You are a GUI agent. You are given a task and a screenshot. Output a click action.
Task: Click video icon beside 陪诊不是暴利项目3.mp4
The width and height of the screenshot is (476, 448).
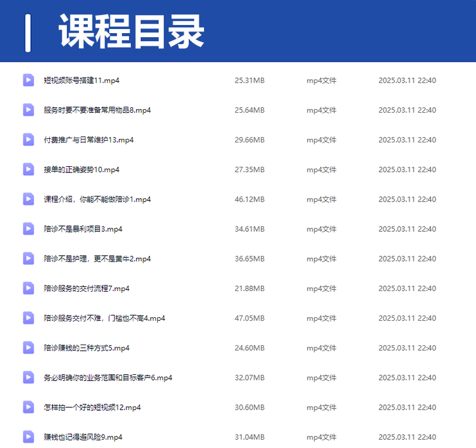coord(28,229)
